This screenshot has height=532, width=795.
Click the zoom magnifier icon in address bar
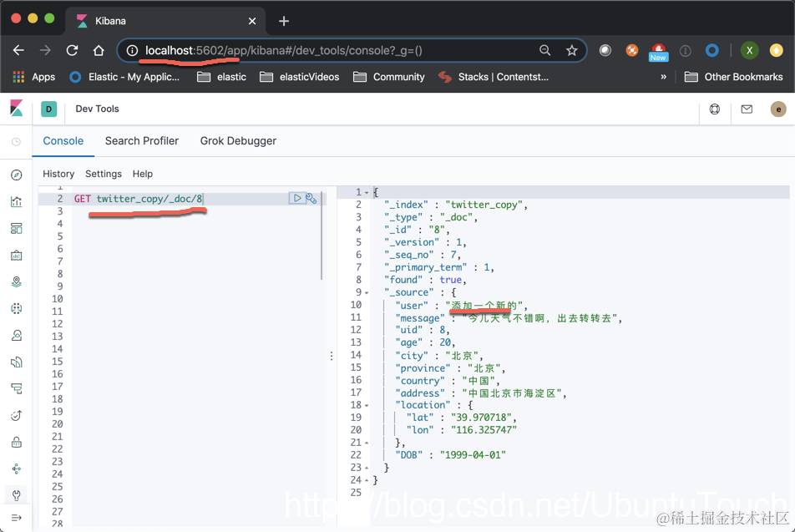pos(544,50)
